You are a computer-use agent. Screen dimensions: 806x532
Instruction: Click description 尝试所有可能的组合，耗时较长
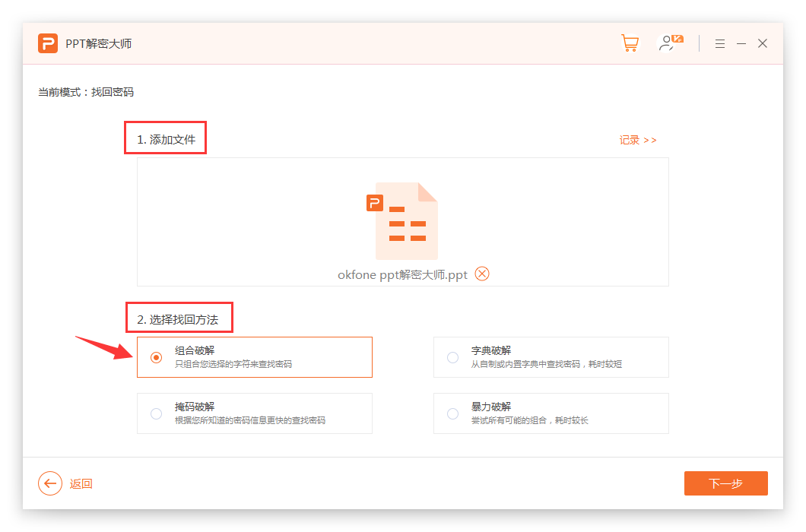[x=529, y=420]
